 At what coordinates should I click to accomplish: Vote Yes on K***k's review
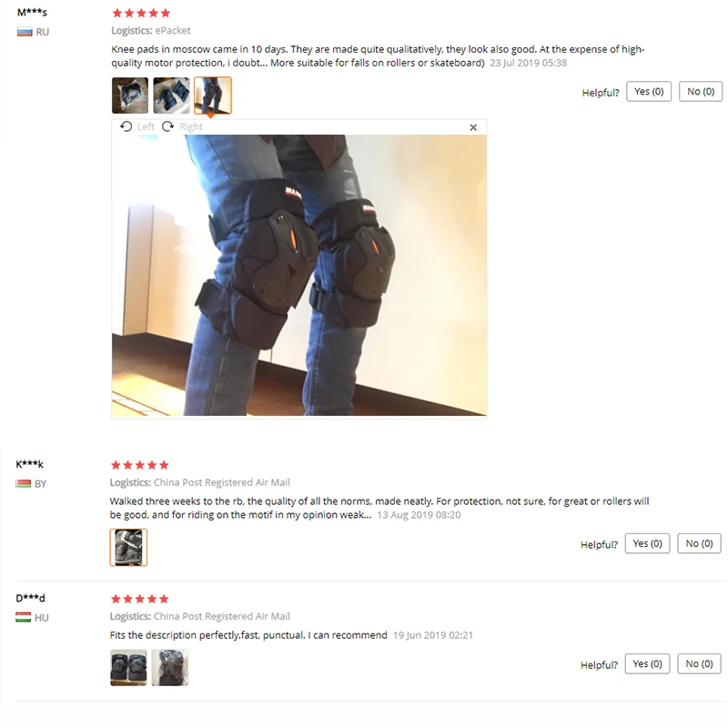647,543
